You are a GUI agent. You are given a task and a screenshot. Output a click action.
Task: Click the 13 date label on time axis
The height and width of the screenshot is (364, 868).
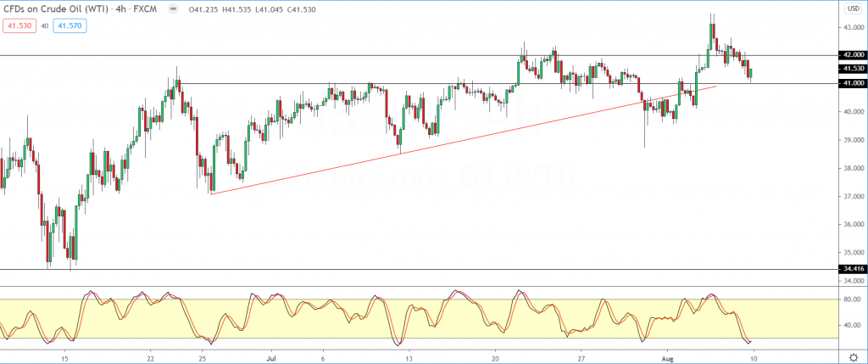pyautogui.click(x=409, y=357)
